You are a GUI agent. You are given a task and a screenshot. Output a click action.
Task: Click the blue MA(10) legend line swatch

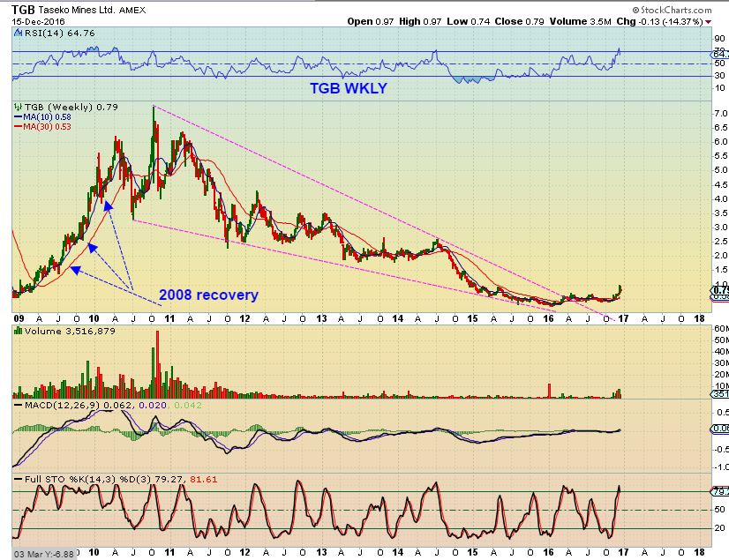click(19, 117)
